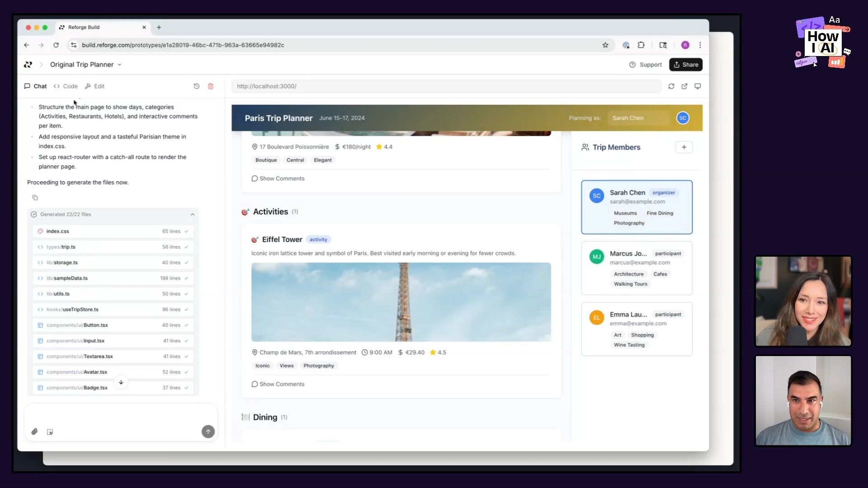Collapse the Generated 22/22 files list
The height and width of the screenshot is (488, 868).
pyautogui.click(x=193, y=215)
